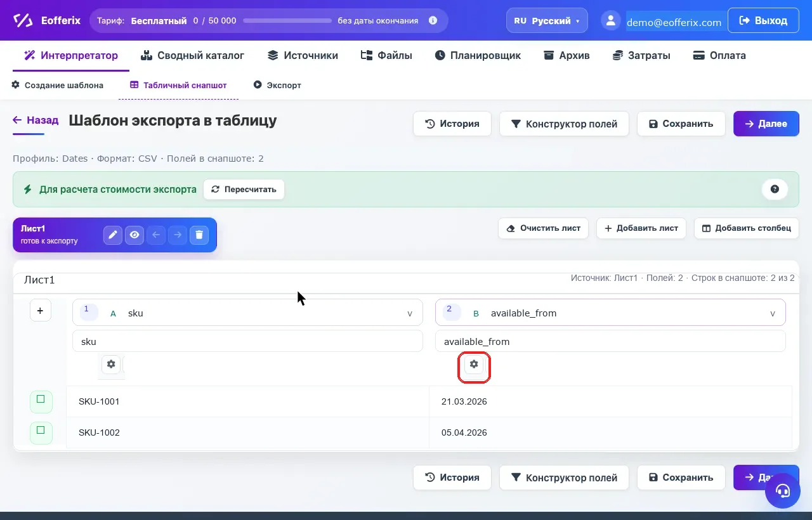This screenshot has height=520, width=812.
Task: Open the Интерпретатор tab
Action: (71, 55)
